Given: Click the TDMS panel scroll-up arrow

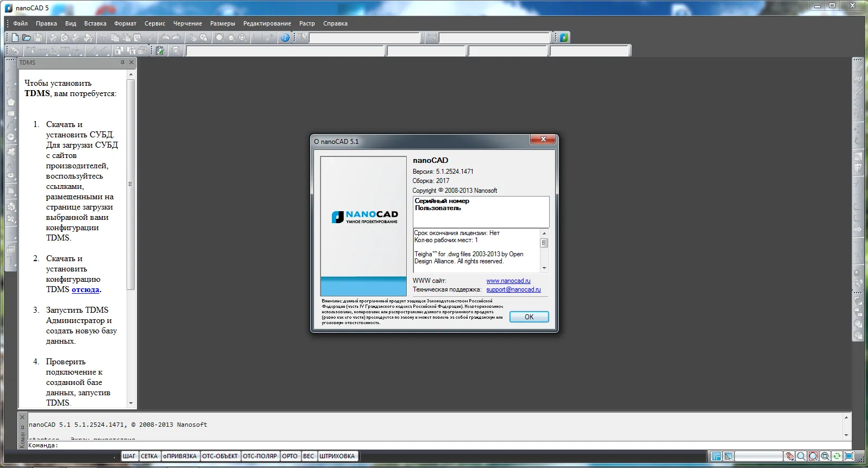Looking at the screenshot, I should tap(130, 74).
